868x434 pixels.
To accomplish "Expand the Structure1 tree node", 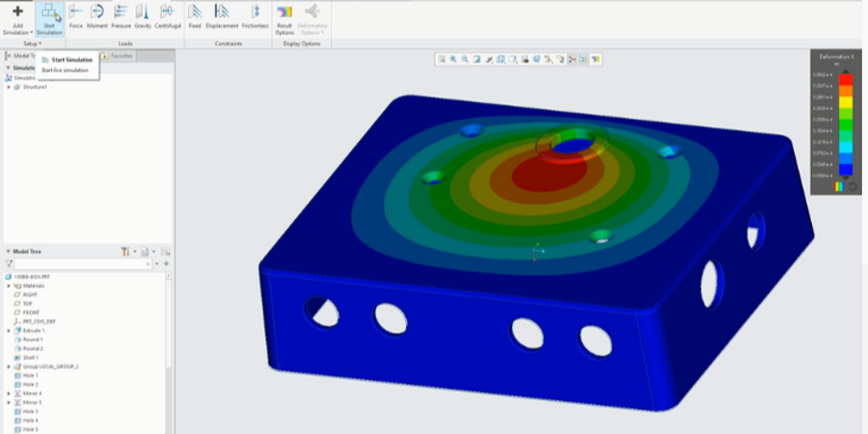I will [x=9, y=87].
